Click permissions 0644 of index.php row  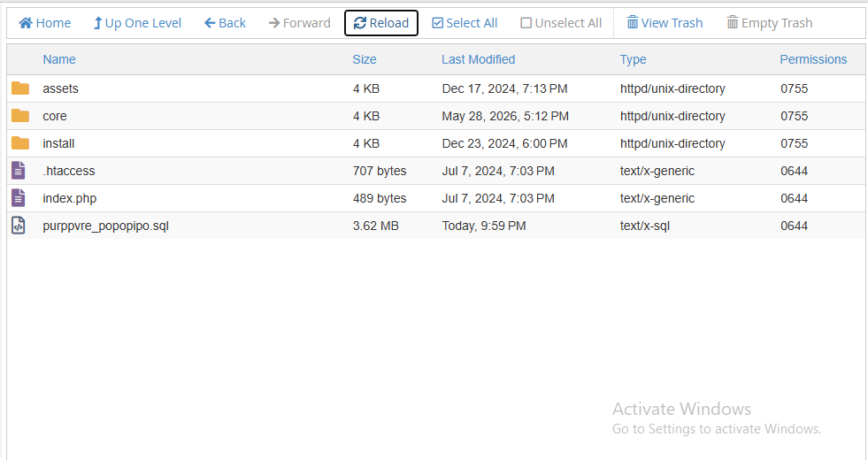(794, 198)
